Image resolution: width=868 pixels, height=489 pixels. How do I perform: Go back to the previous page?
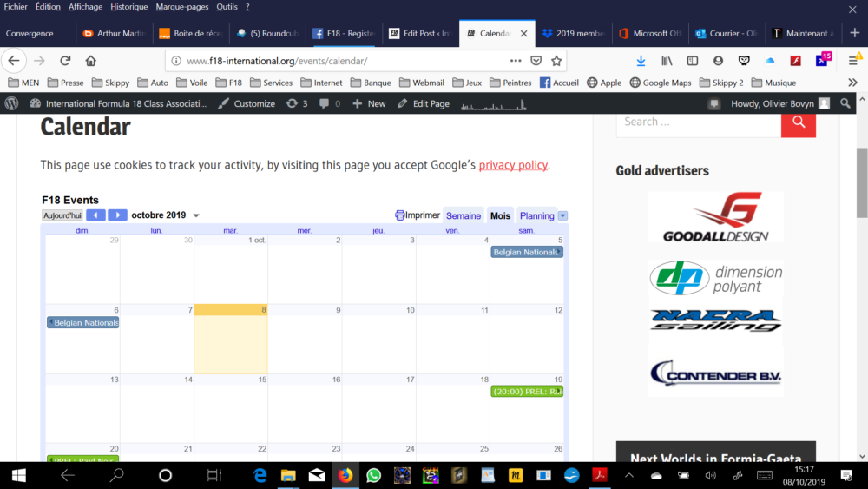(x=14, y=61)
